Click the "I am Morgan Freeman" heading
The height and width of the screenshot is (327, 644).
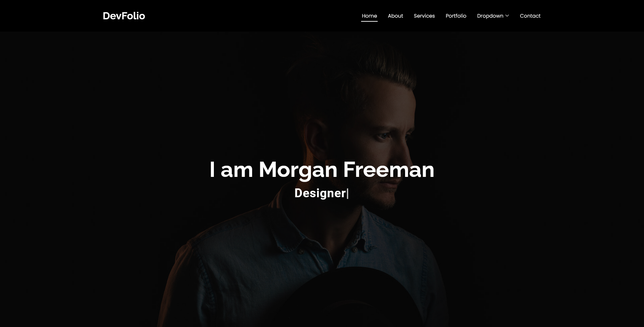tap(322, 169)
